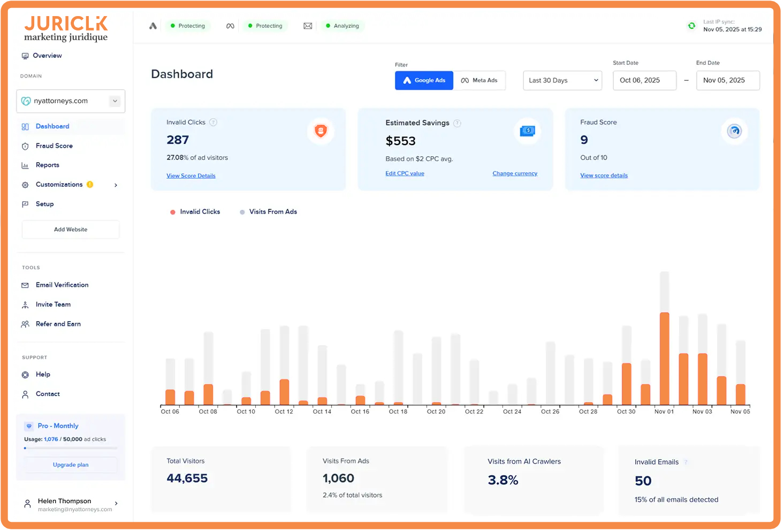Click the Pro - Monthly plan label
784x532 pixels.
point(58,426)
